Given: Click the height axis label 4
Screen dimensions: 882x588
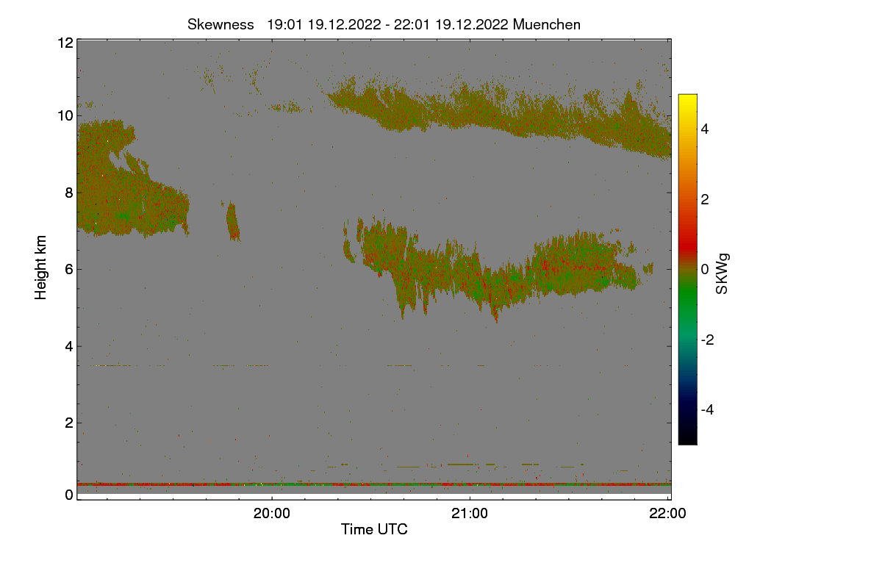Looking at the screenshot, I should (68, 346).
